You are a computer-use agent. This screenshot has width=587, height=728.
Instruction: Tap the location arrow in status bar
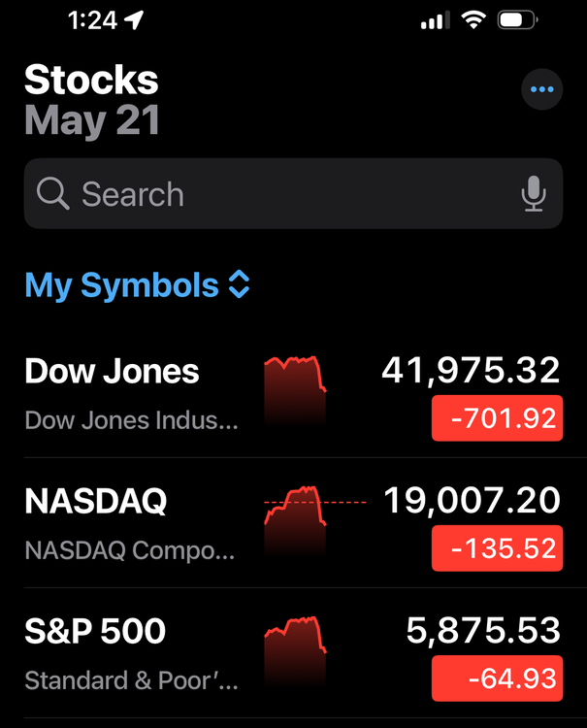(134, 20)
